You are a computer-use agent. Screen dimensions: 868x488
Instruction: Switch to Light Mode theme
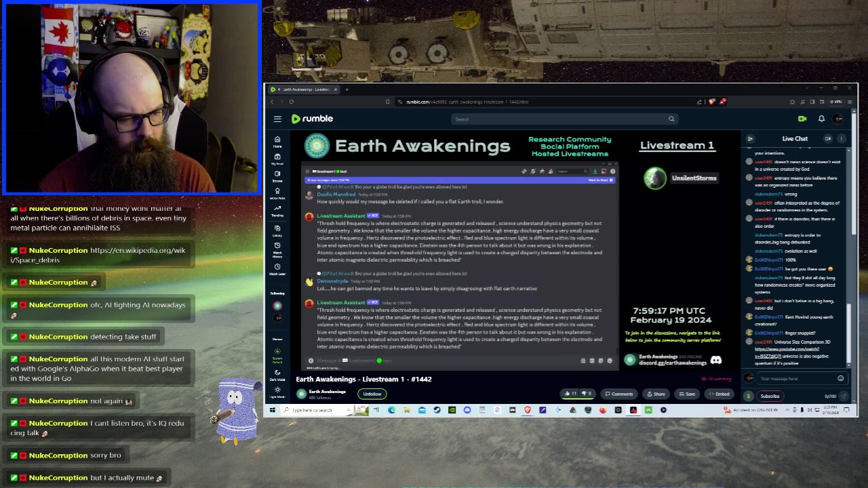tap(277, 392)
